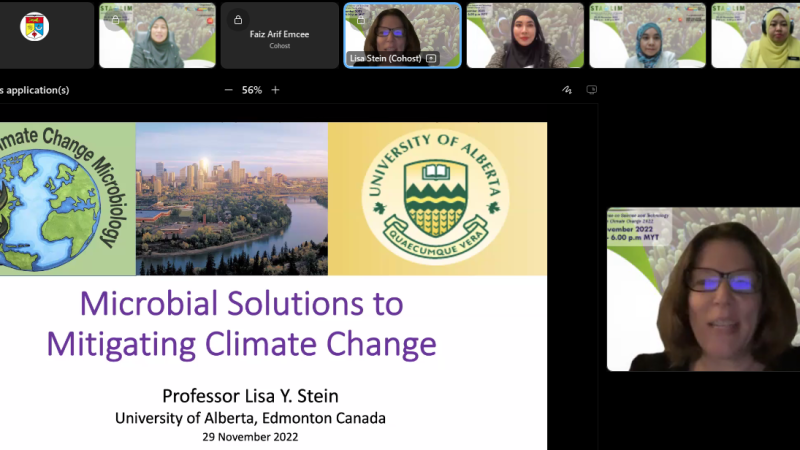The height and width of the screenshot is (450, 800).
Task: Pop out the shared screen window
Action: tap(591, 90)
